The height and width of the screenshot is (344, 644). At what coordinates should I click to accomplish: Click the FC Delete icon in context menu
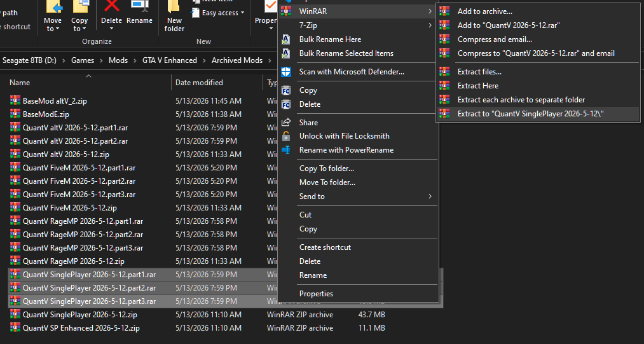coord(286,104)
